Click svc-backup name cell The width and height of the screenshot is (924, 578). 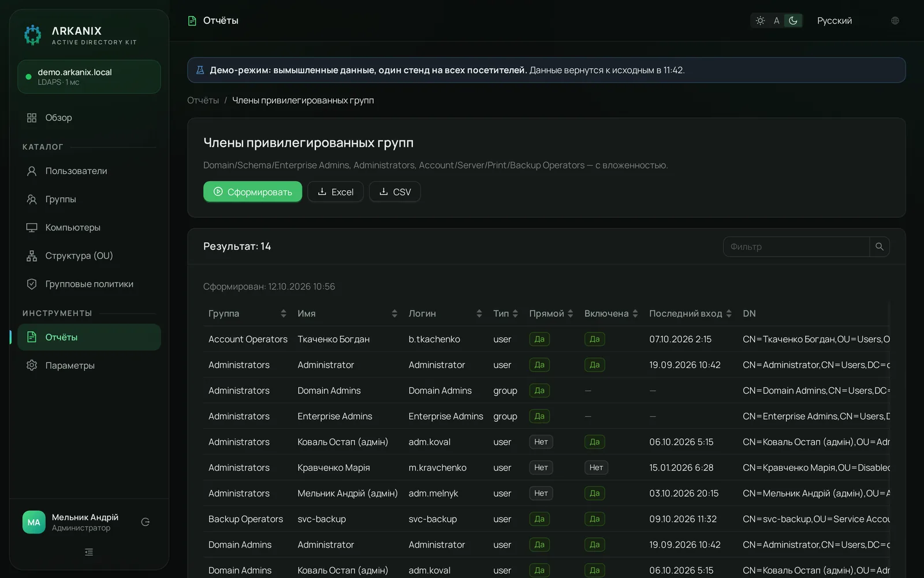click(322, 519)
